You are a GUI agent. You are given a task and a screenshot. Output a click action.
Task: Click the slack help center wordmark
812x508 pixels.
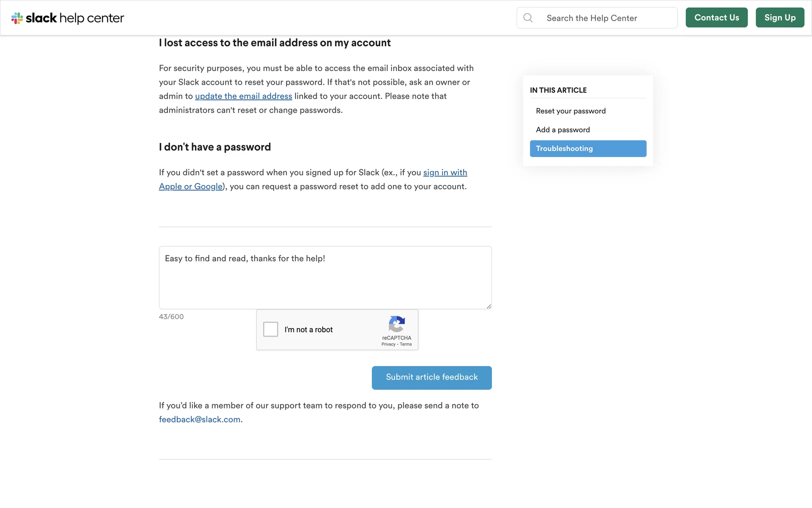click(75, 18)
